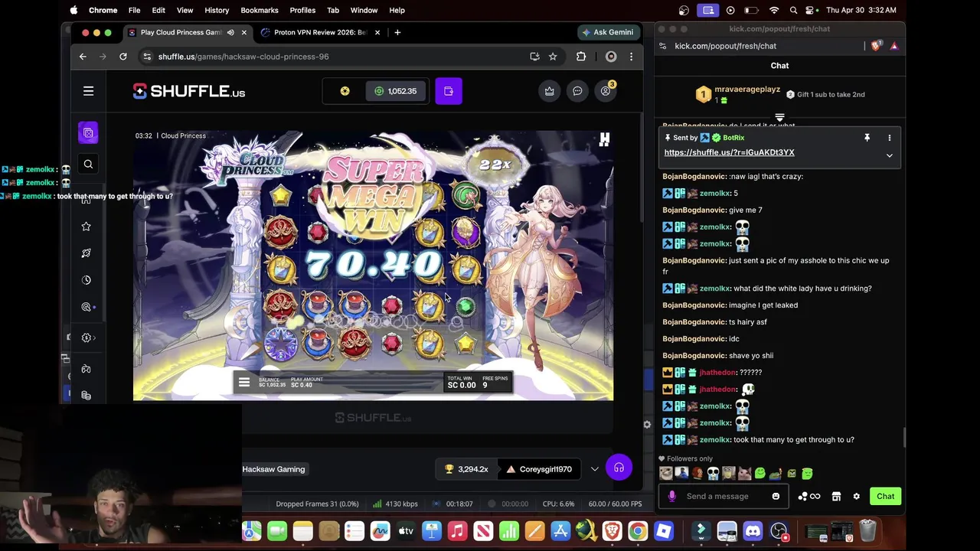
Task: Open the Chrome History menu
Action: 217,10
